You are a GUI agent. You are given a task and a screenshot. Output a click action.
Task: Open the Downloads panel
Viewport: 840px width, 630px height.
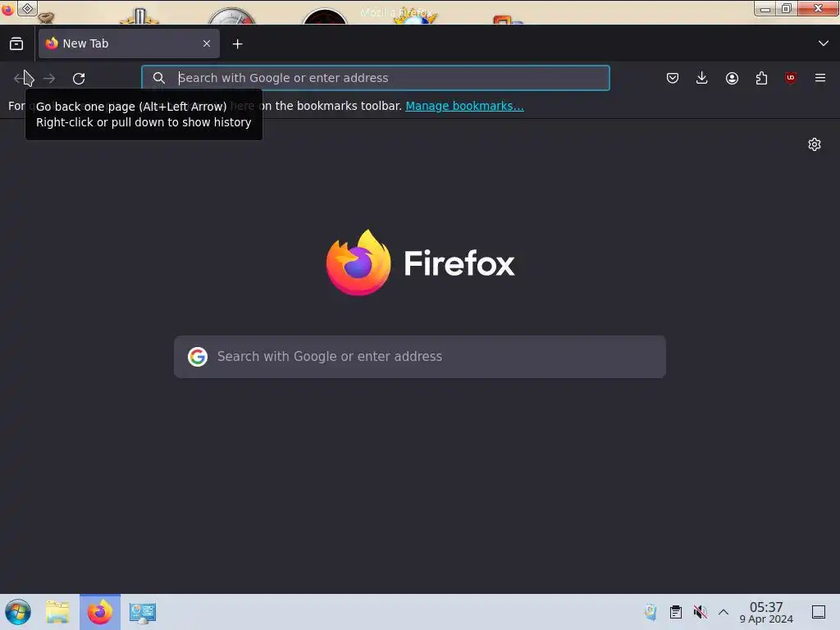point(702,78)
